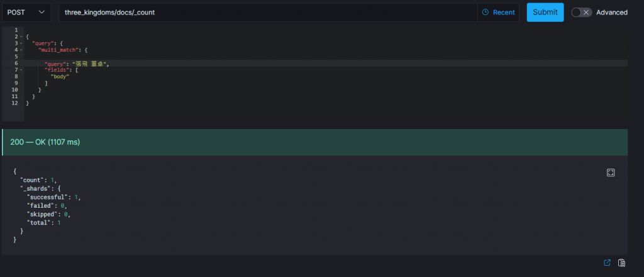Collapse the multi_match block on line 4
The height and width of the screenshot is (277, 644).
point(21,50)
